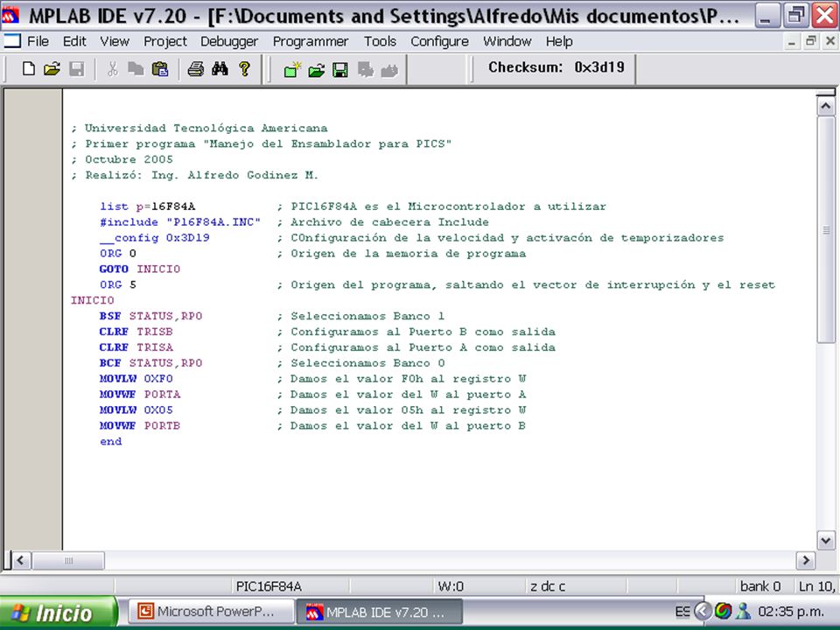This screenshot has width=840, height=630.
Task: Click the "BSF STATUS,RP0" instruction
Action: pos(150,316)
